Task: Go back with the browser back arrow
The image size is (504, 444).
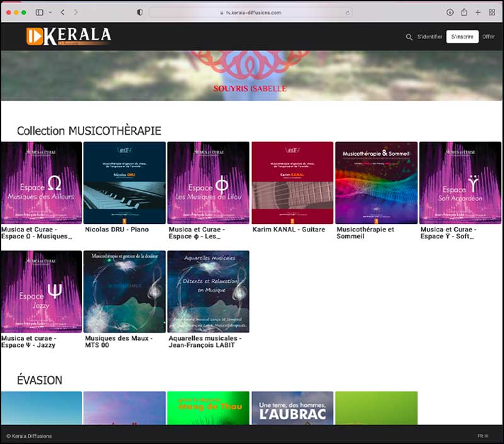Action: pos(62,12)
